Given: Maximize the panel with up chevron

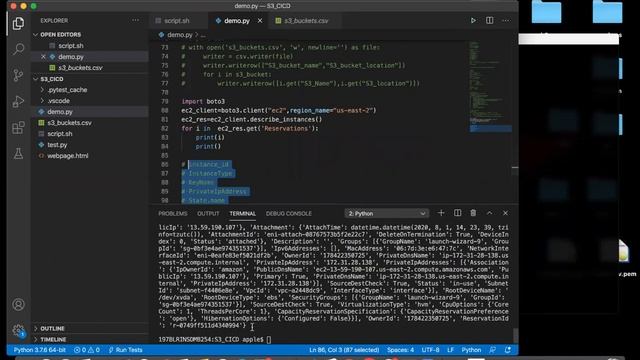Looking at the screenshot, I should click(489, 213).
